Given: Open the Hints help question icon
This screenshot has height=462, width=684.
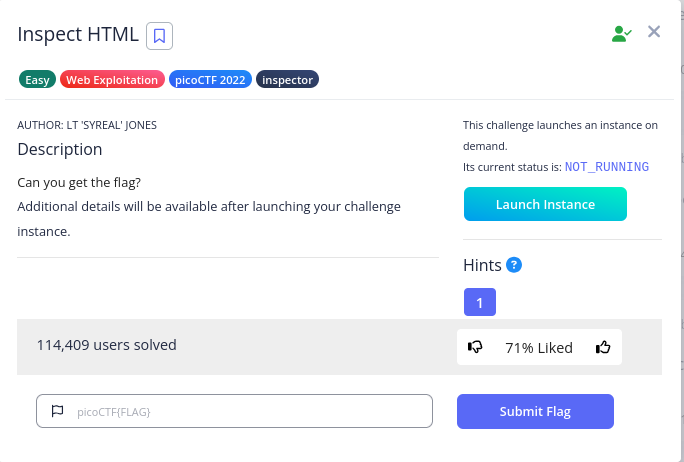Looking at the screenshot, I should [515, 265].
